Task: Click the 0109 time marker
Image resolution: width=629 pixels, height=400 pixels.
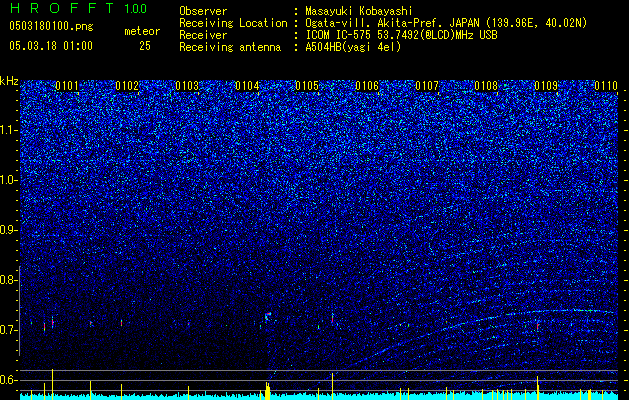Action: coord(546,86)
